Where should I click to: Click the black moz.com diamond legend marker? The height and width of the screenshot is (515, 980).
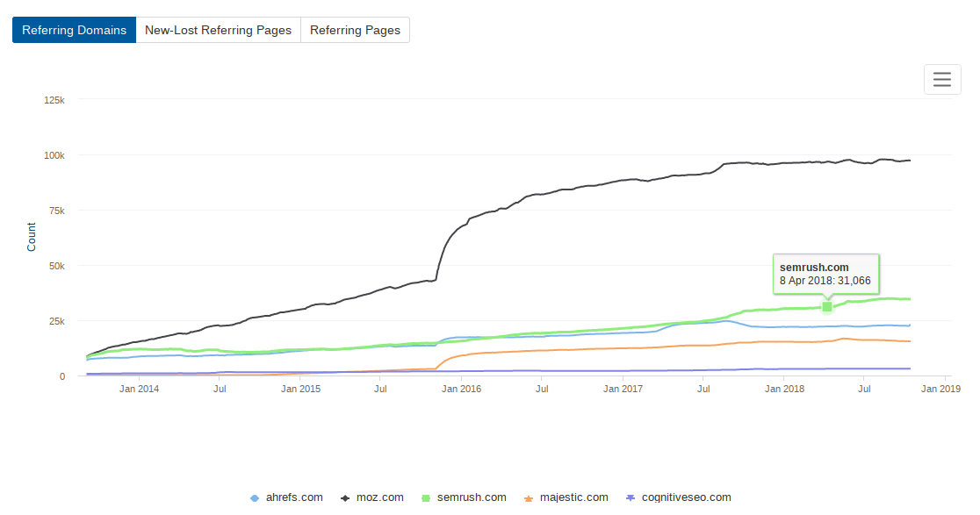pos(345,498)
